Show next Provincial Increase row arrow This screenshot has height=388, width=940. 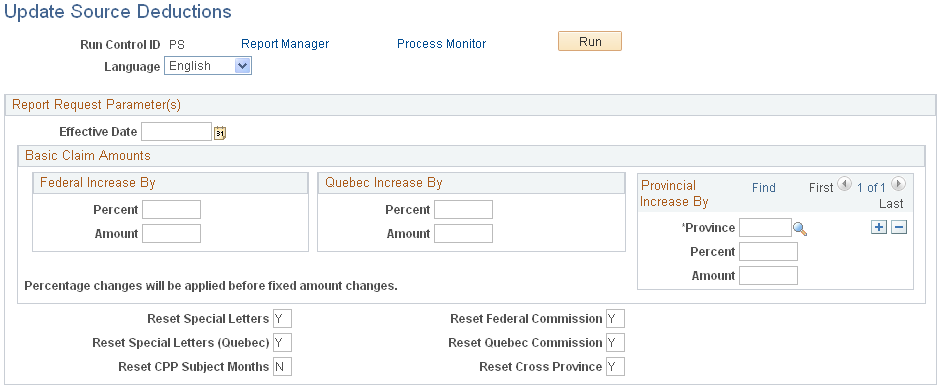click(x=898, y=184)
